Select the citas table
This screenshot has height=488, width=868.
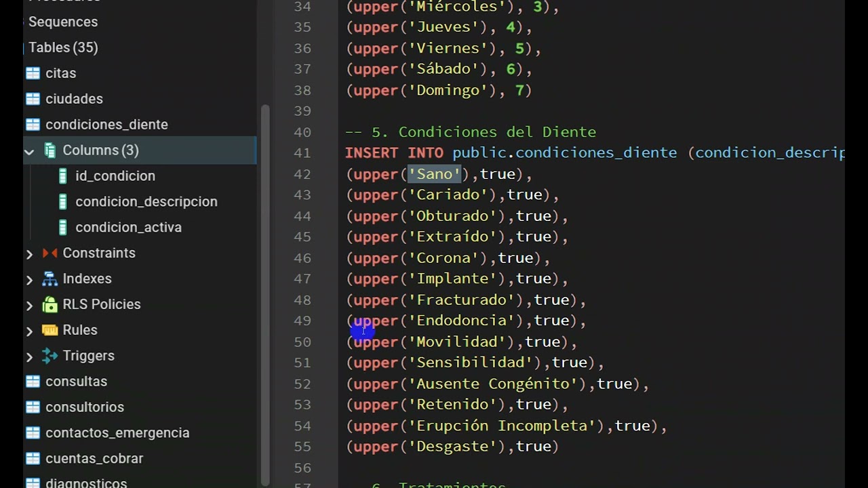(60, 73)
